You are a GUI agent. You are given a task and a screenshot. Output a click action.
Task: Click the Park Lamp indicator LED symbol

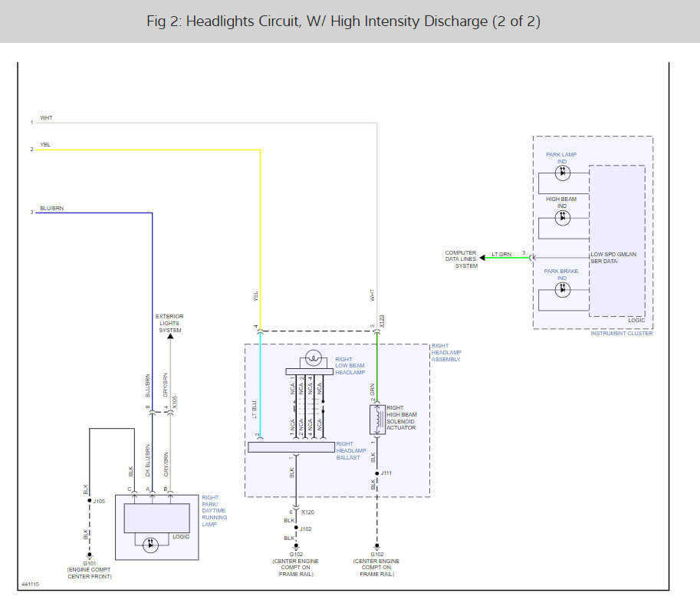pyautogui.click(x=563, y=173)
